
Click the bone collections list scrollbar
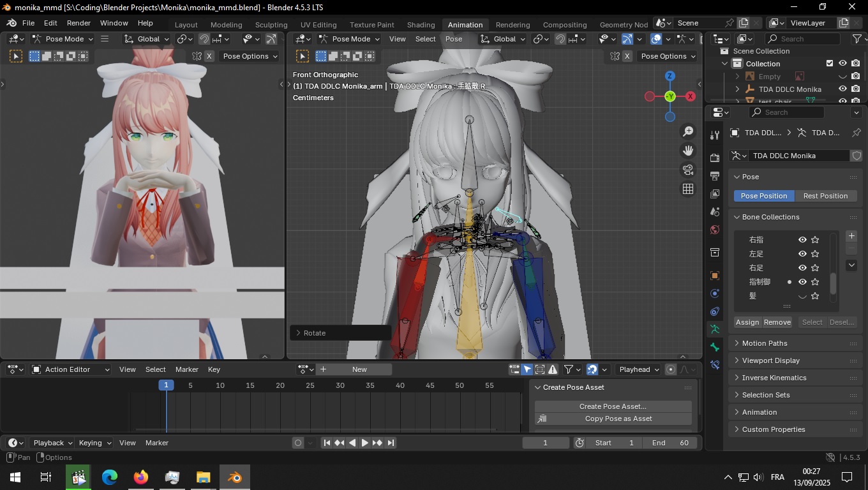833,283
